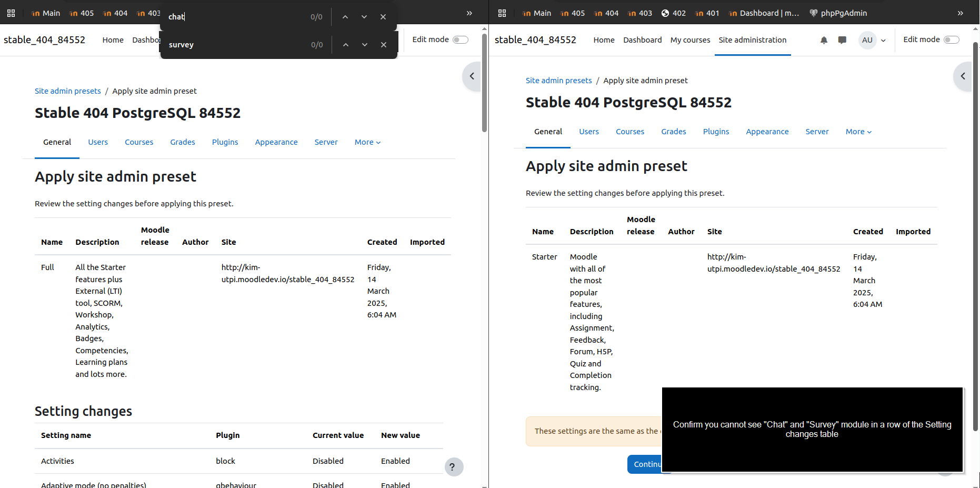
Task: Go to next match for 'chat' search
Action: click(364, 17)
